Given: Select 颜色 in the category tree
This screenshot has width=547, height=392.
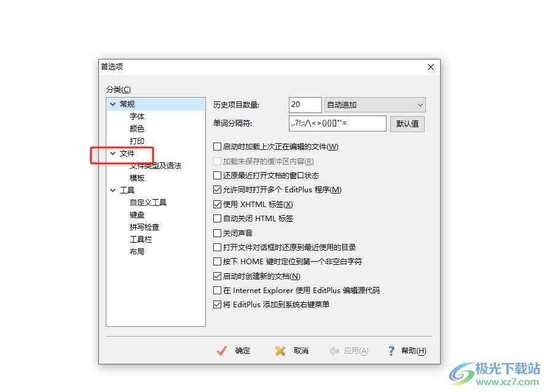Looking at the screenshot, I should click(136, 128).
